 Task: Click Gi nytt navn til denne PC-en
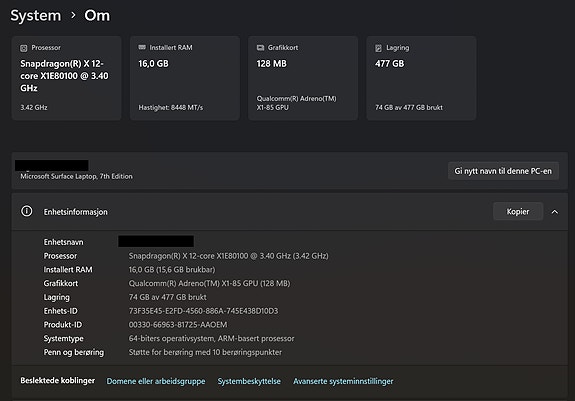(503, 171)
